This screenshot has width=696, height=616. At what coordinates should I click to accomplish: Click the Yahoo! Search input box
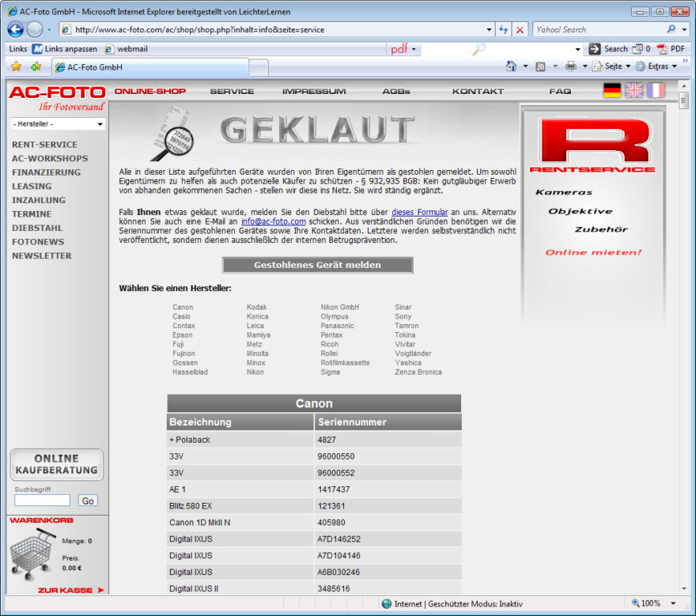[x=600, y=30]
